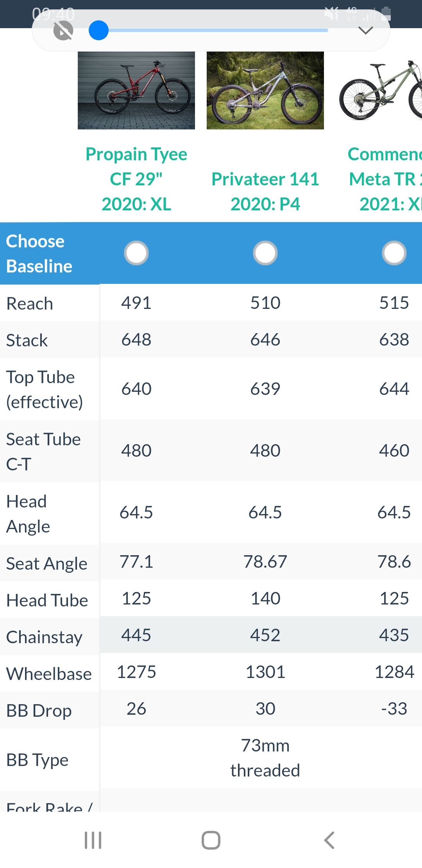Open the Privateer 141 bike photo
This screenshot has width=422, height=868.
pos(265,90)
